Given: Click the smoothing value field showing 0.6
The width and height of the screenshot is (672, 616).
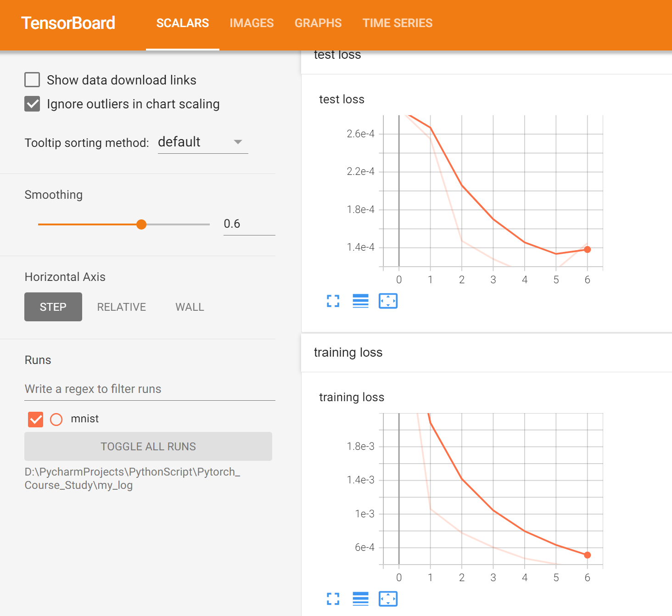Looking at the screenshot, I should pos(249,224).
